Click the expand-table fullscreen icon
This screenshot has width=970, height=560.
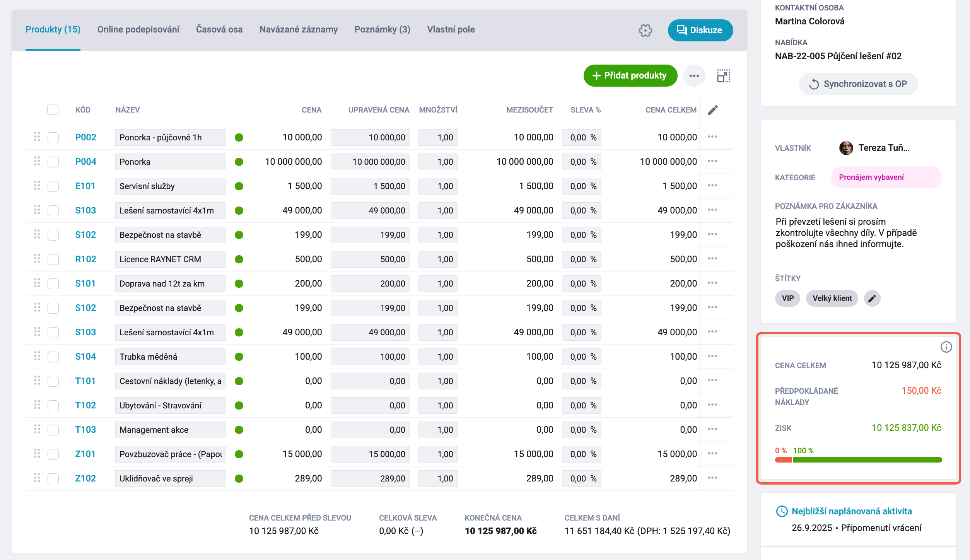point(723,76)
